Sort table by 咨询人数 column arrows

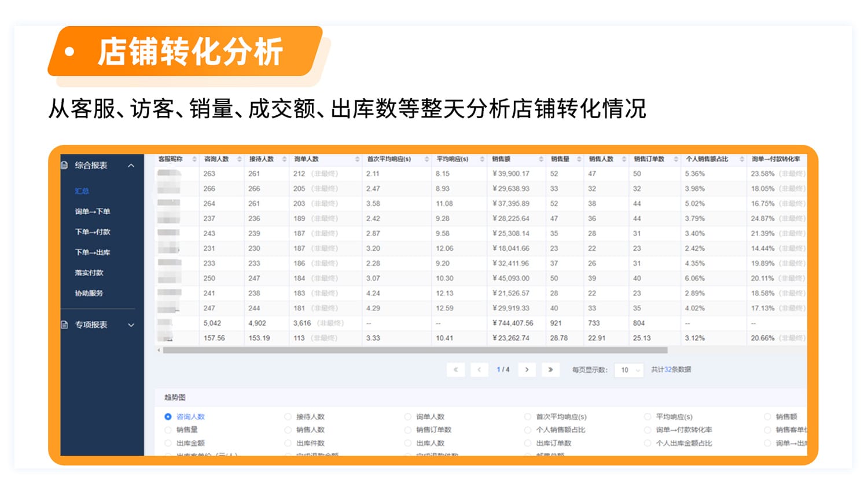click(240, 159)
